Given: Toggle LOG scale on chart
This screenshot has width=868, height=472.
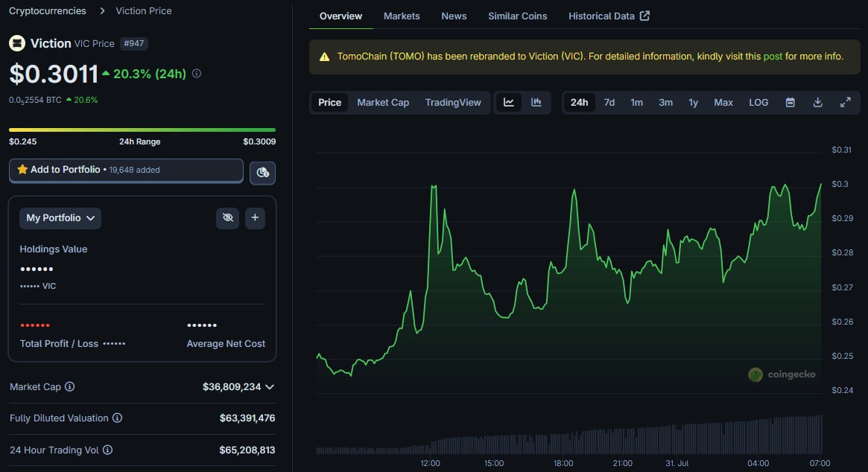Looking at the screenshot, I should click(x=758, y=103).
